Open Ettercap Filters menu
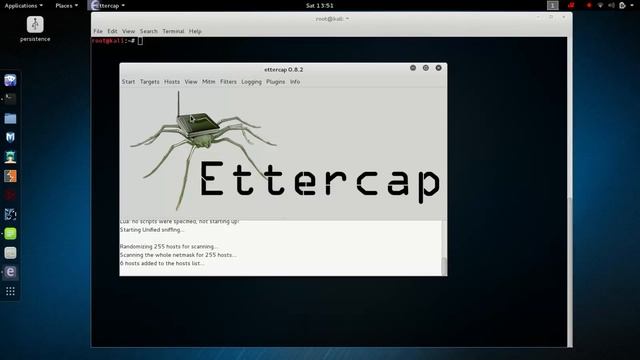The image size is (640, 360). pyautogui.click(x=228, y=82)
